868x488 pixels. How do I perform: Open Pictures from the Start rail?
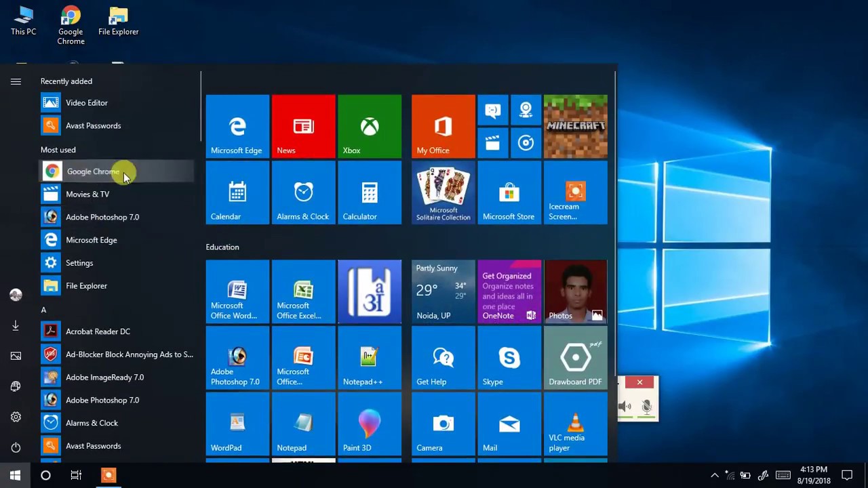(x=16, y=356)
